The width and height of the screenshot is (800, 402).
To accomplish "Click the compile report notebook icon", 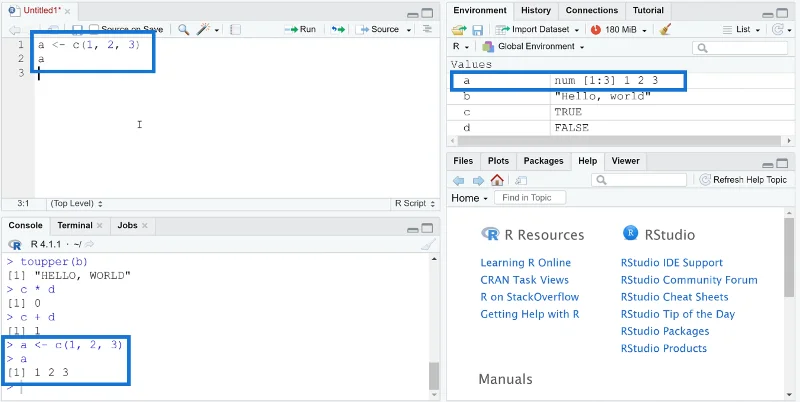I will pos(235,30).
